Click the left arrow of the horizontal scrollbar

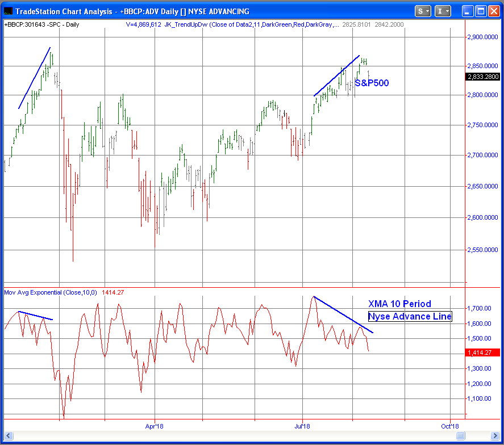coord(9,436)
